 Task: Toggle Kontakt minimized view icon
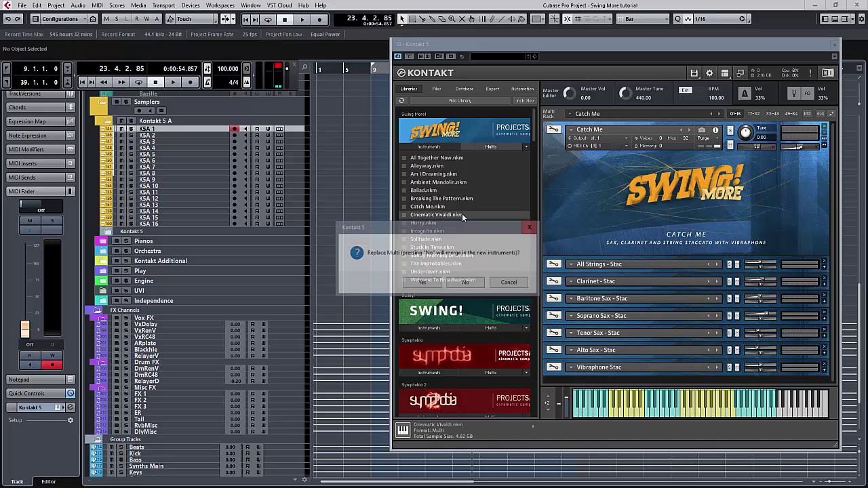tap(741, 73)
